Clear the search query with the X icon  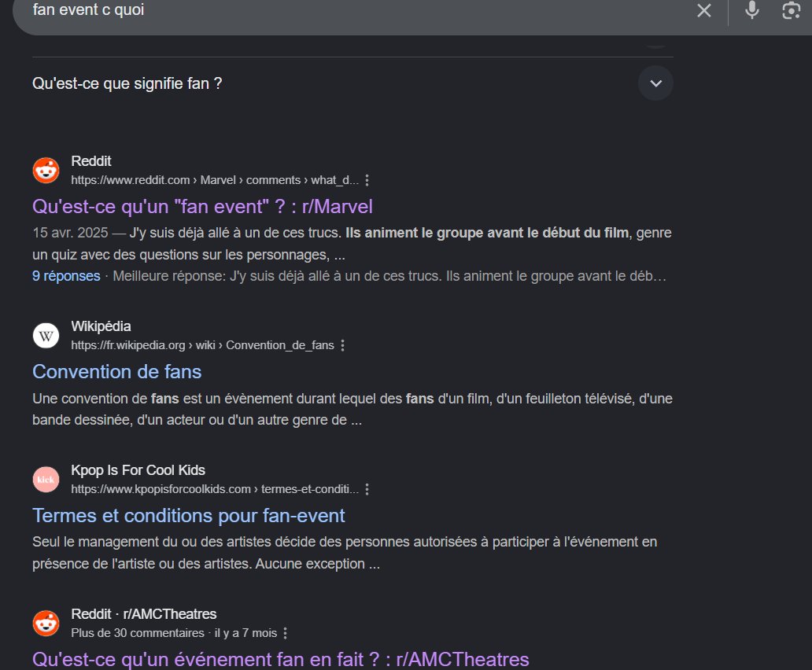click(703, 10)
